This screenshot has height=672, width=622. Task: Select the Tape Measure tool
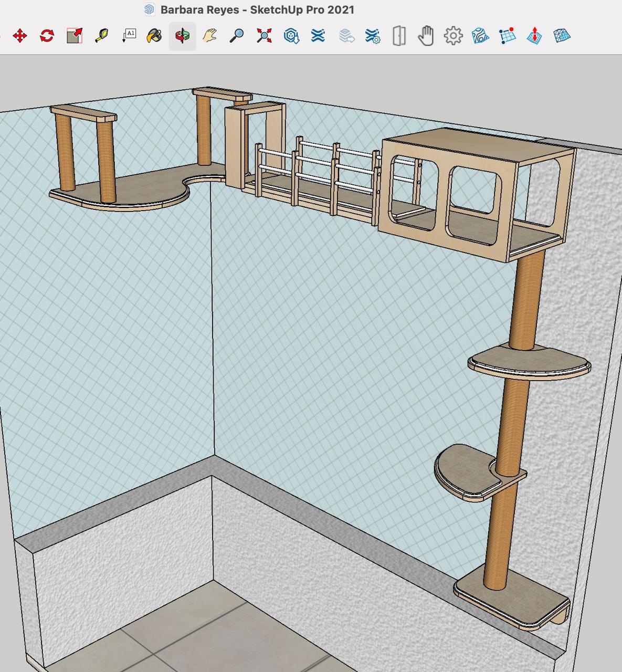tap(101, 36)
